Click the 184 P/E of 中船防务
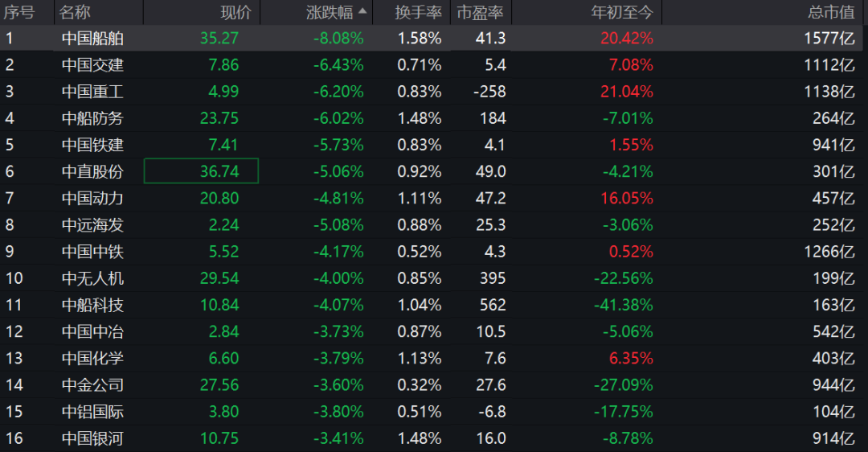Screen dimensions: 868x452 coord(493,118)
